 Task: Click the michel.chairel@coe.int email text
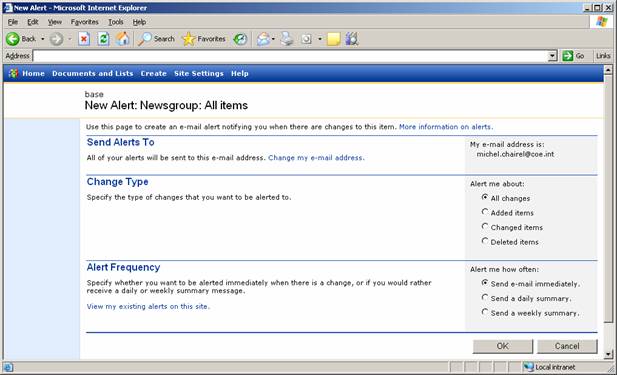(515, 154)
